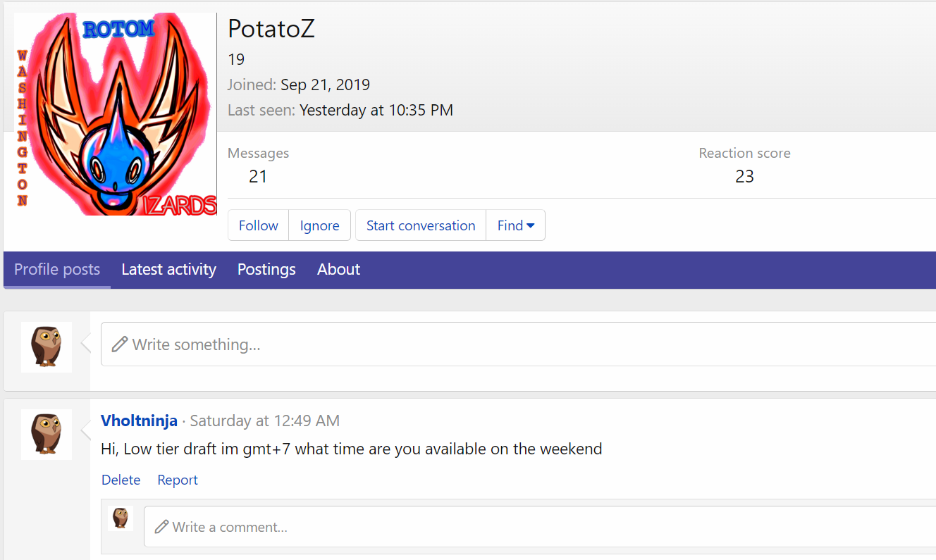Click the pencil icon in the Write something box

[120, 344]
